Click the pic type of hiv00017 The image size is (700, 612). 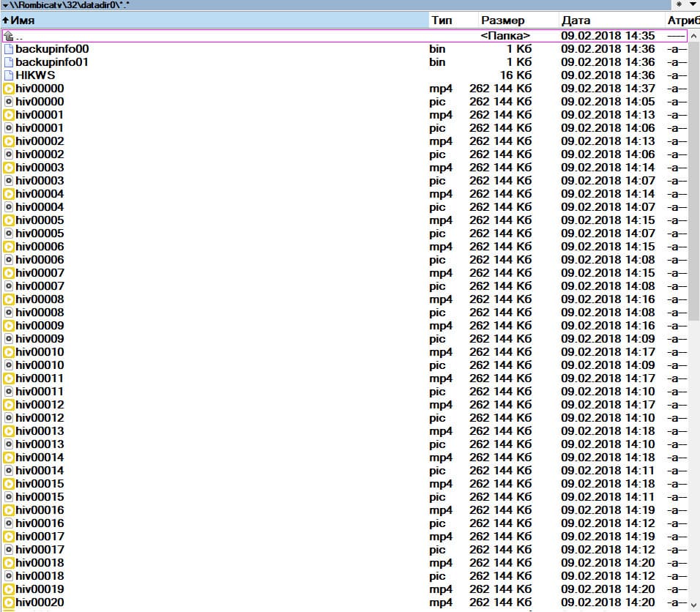click(x=438, y=550)
